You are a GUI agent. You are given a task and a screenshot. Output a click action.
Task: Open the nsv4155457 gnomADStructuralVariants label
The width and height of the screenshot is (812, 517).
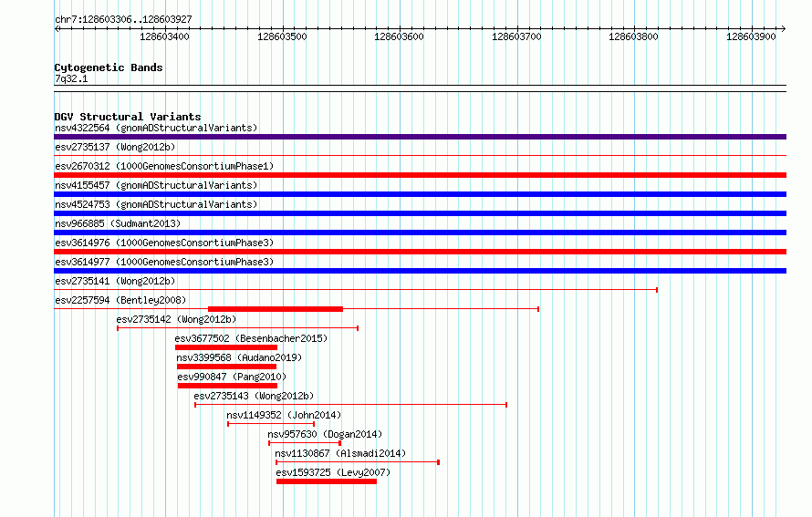click(x=156, y=185)
